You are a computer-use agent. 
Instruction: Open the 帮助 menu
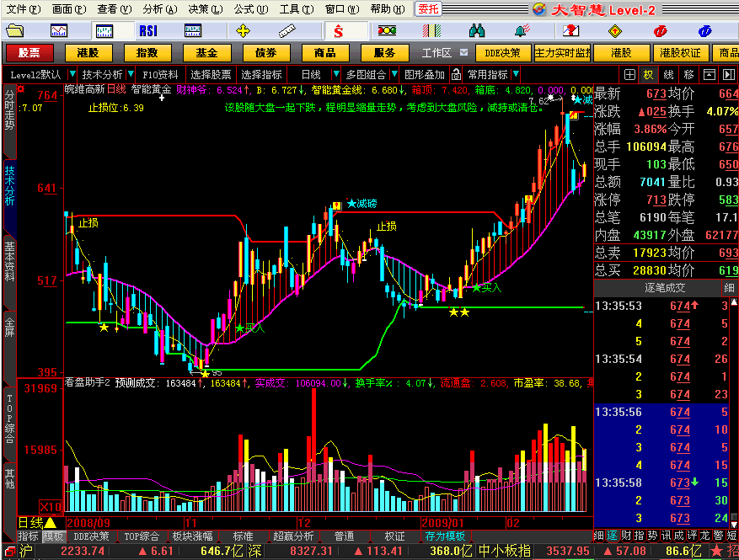pos(388,9)
